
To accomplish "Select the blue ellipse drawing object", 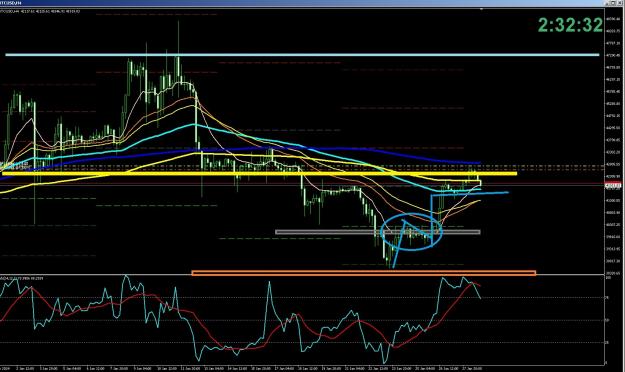I will tap(411, 232).
